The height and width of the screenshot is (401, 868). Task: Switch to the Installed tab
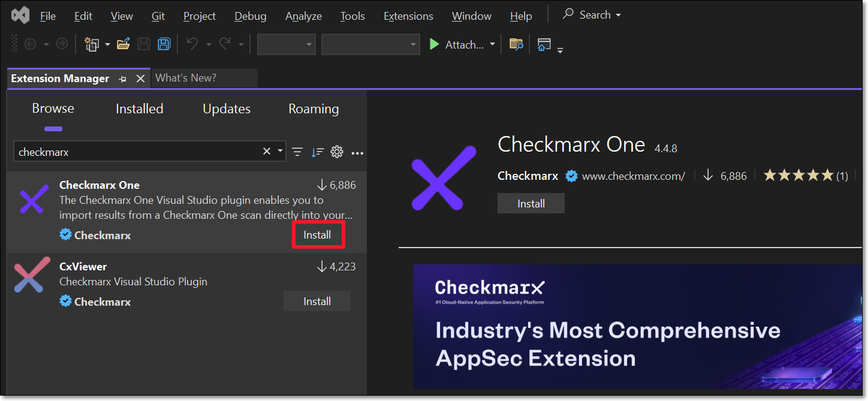[139, 109]
